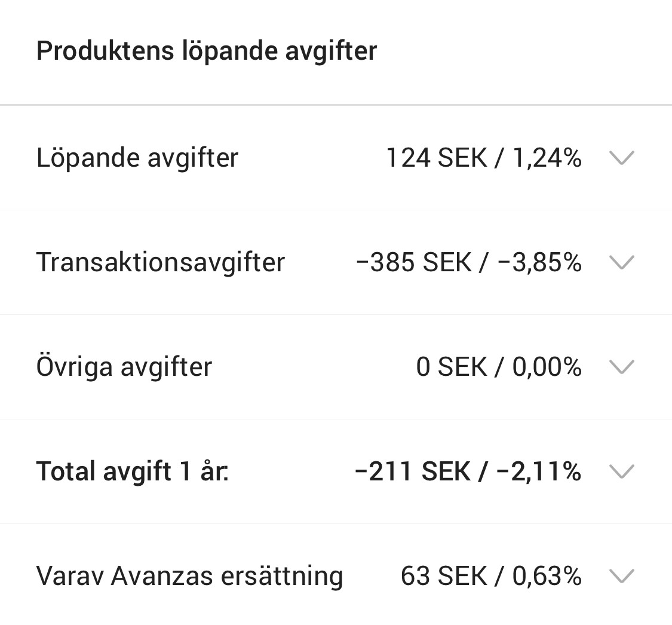
Task: Click the Löpande avgifter row label
Action: coord(137,158)
